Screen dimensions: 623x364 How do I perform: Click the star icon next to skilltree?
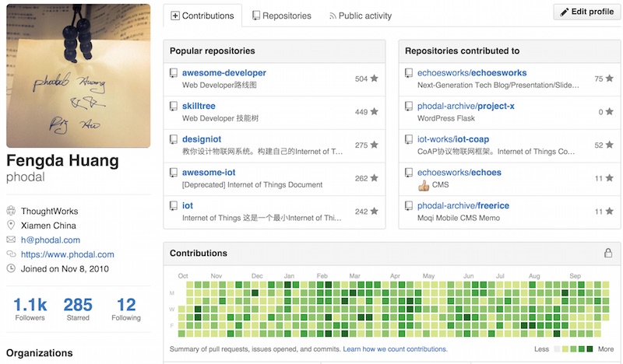pos(375,112)
